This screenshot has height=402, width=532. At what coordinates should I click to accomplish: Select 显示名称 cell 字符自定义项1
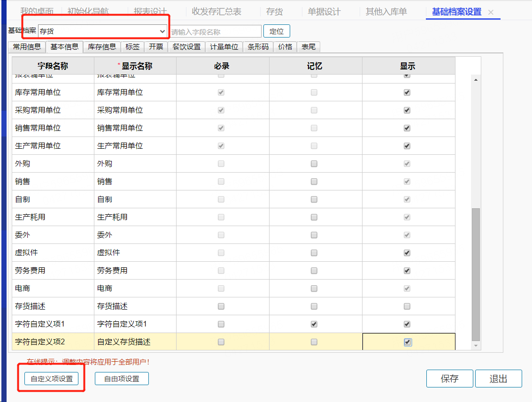click(x=135, y=324)
